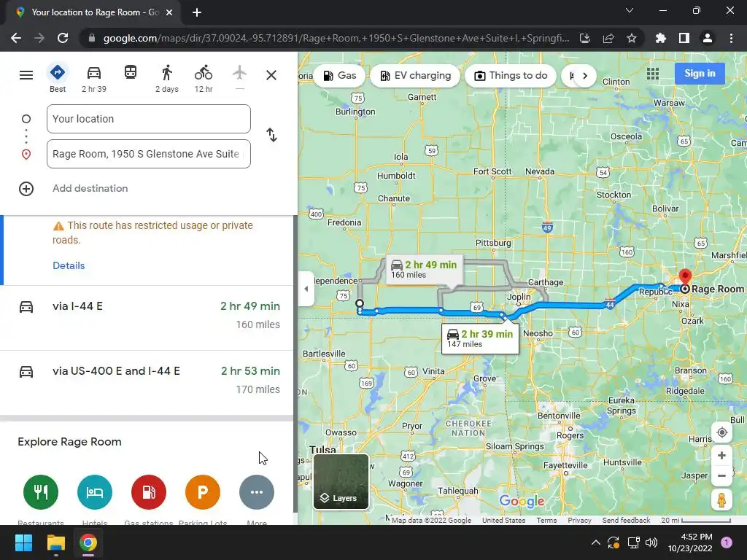Explore Restaurants near Rage Room
Image resolution: width=747 pixels, height=560 pixels.
pos(41,492)
